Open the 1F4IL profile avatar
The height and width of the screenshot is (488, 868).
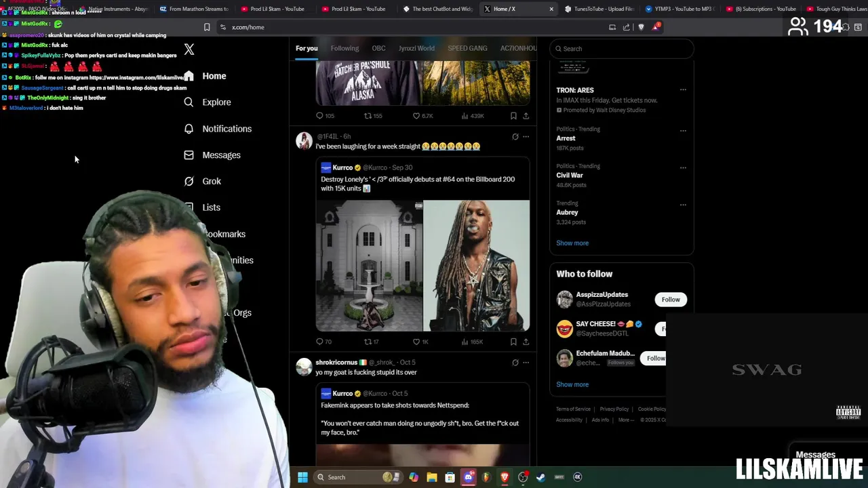click(x=304, y=140)
